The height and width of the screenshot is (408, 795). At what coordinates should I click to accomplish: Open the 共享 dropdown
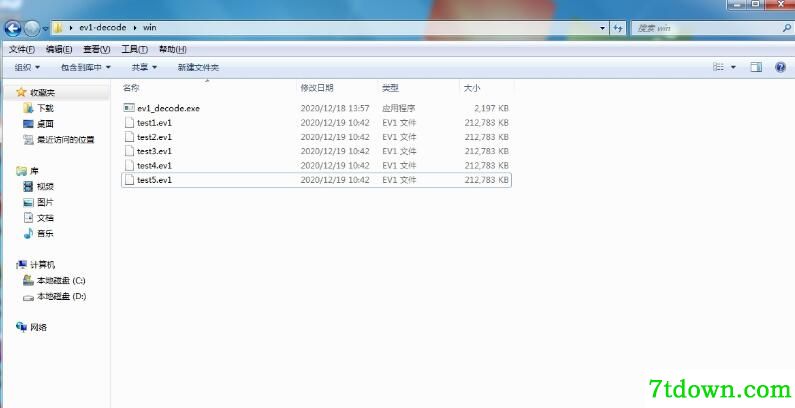(x=144, y=67)
